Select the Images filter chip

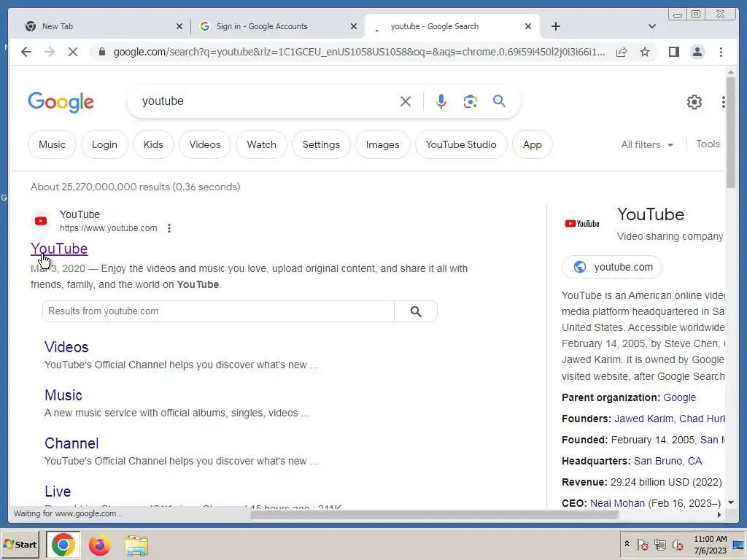[x=382, y=145]
